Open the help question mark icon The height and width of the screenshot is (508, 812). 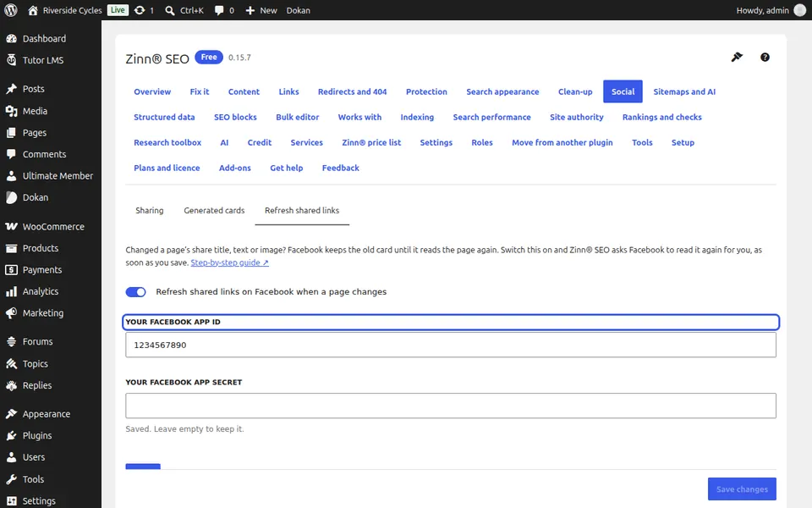[765, 57]
